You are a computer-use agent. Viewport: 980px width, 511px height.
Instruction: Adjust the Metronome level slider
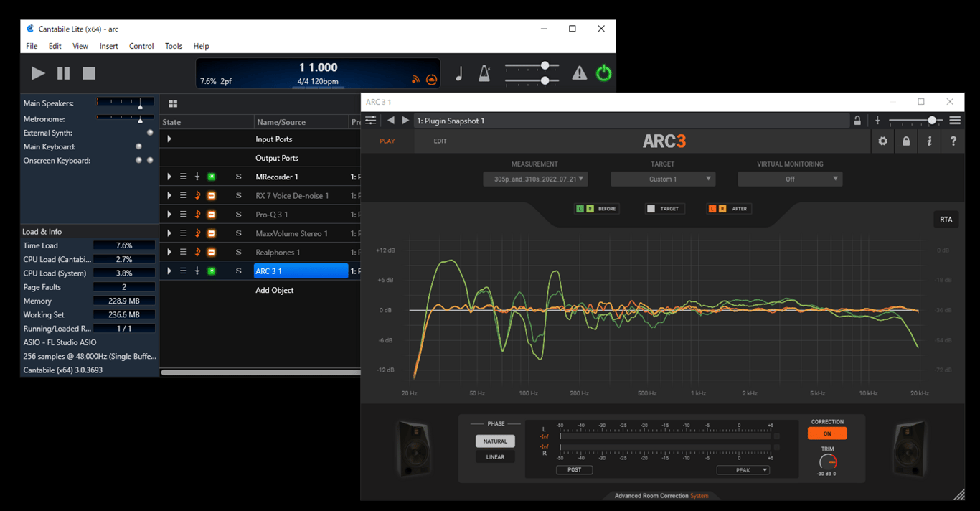pos(125,118)
